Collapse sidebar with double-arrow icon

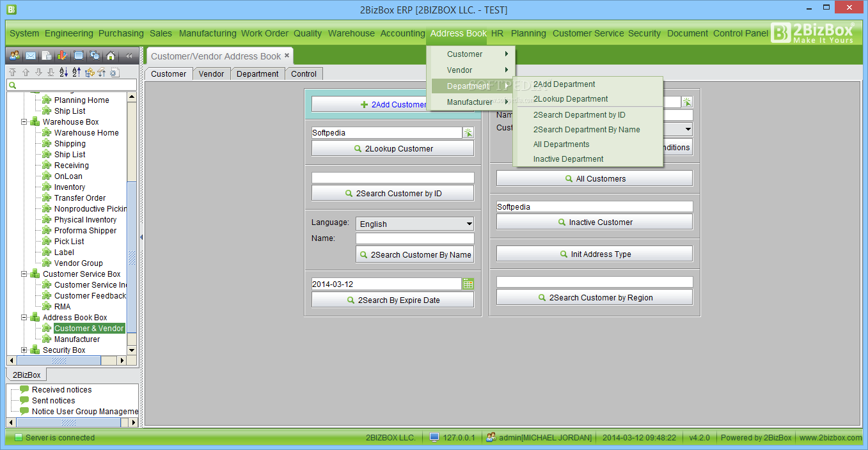pos(129,56)
